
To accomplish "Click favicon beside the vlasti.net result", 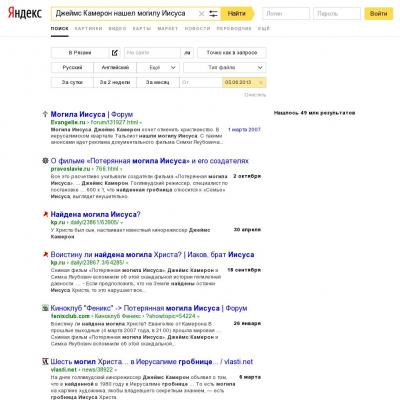I will pos(45,362).
